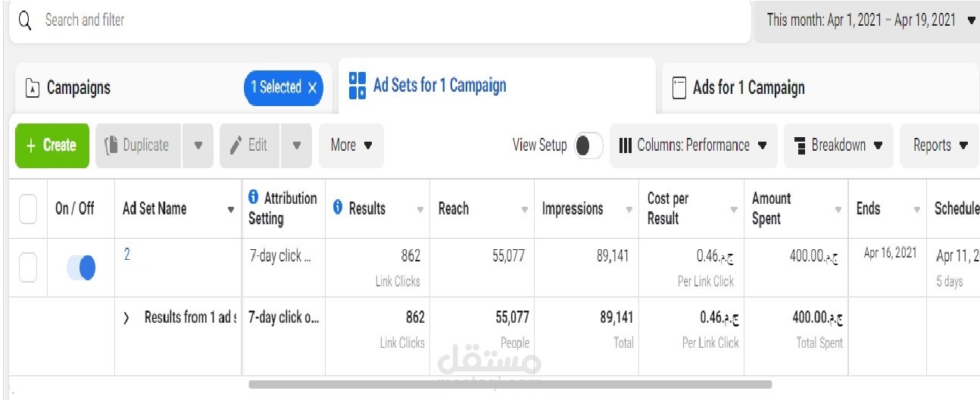
Task: Click the Attribution Setting info icon
Action: point(254,198)
